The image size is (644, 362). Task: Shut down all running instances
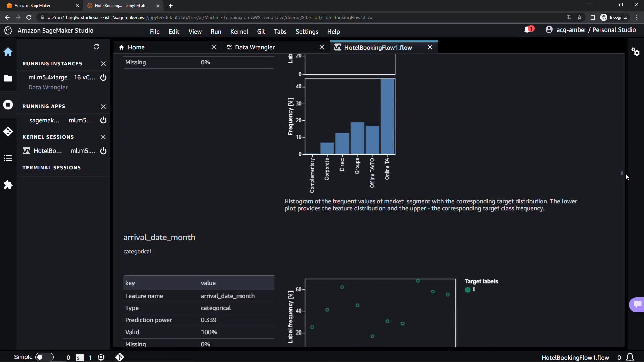[103, 64]
